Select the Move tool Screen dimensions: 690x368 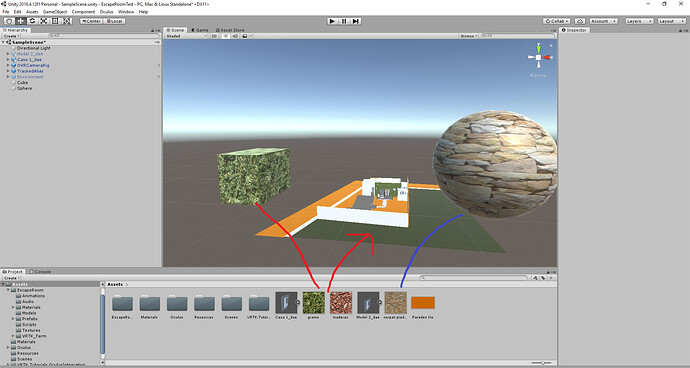(21, 21)
